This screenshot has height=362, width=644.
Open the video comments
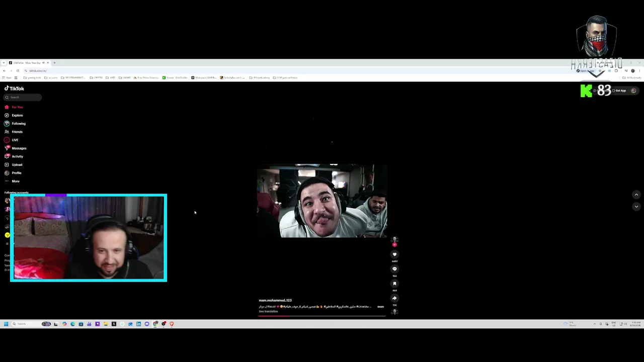(394, 269)
